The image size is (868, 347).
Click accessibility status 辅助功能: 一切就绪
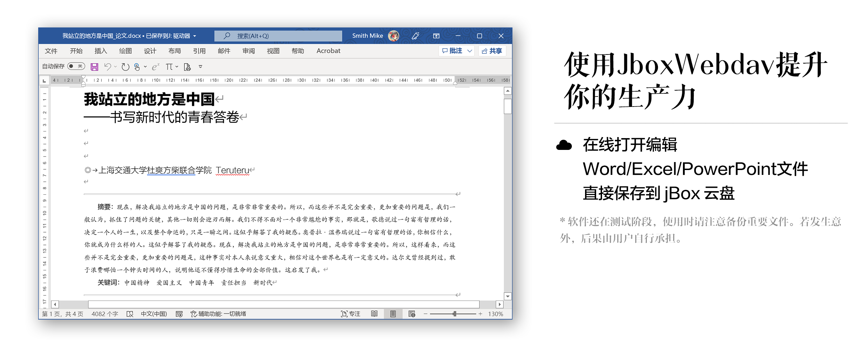pyautogui.click(x=218, y=314)
